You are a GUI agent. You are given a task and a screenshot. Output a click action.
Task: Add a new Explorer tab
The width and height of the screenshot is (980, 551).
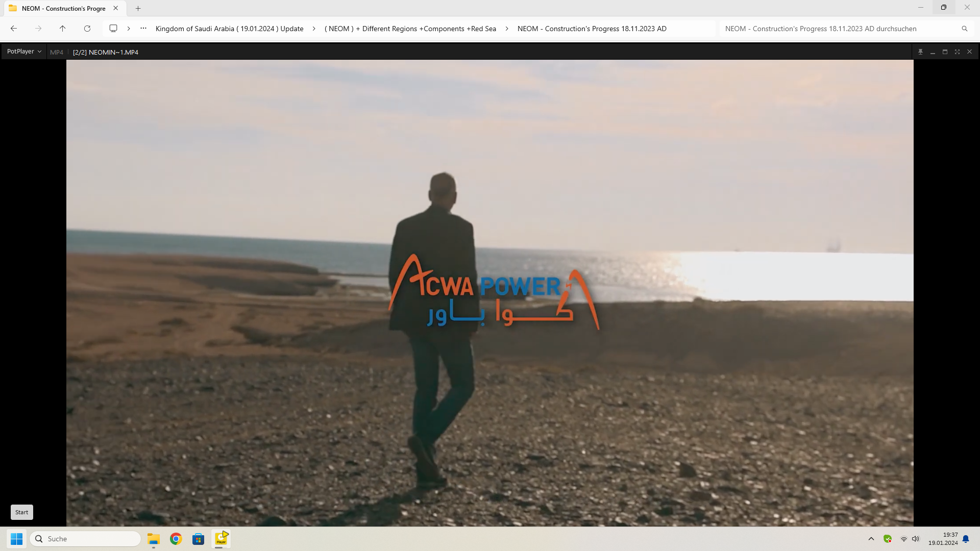tap(138, 8)
